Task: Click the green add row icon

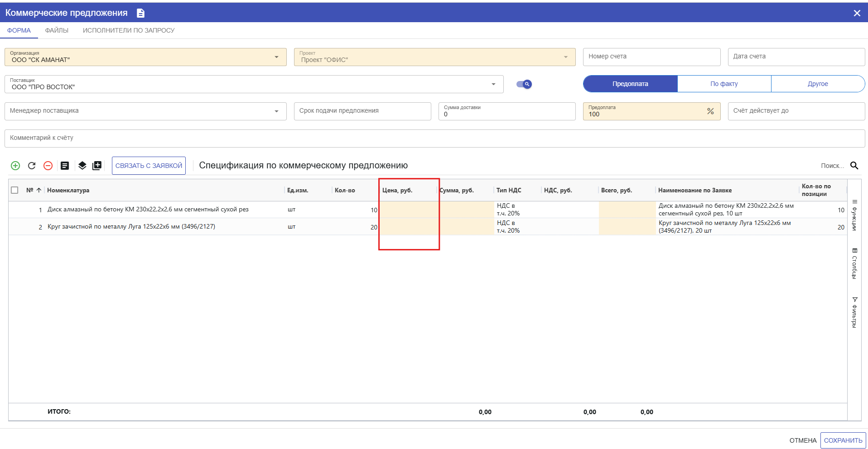Action: pos(15,166)
